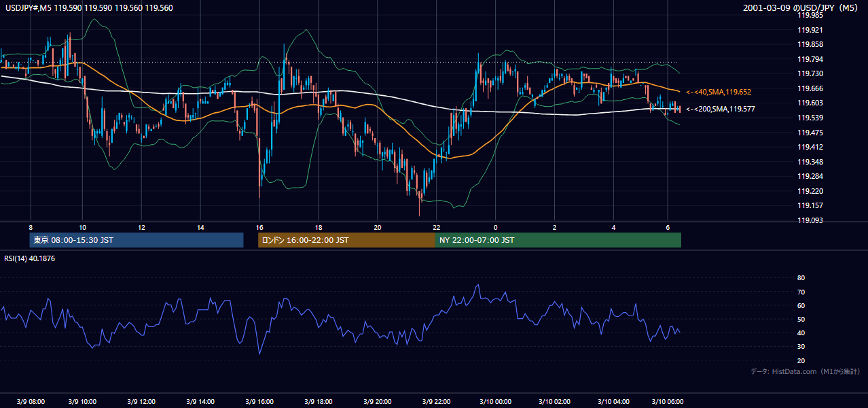The image size is (868, 408).
Task: Open the HistData.com data source credit
Action: click(806, 371)
